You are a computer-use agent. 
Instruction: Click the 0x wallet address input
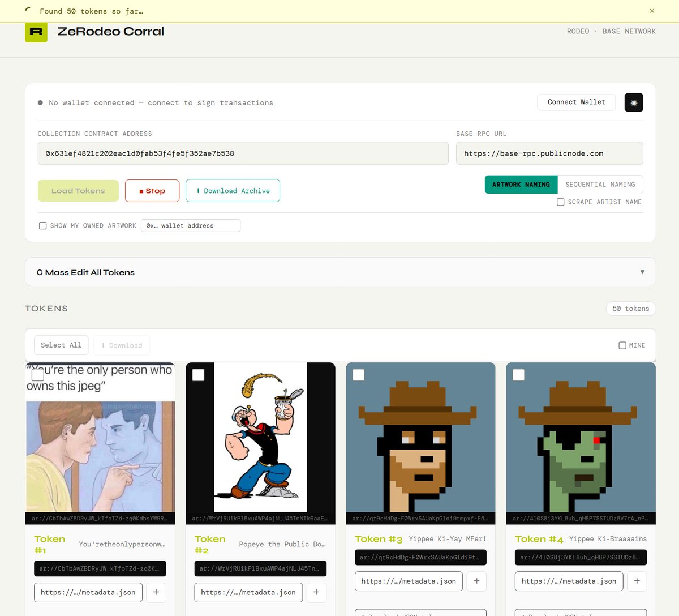pos(191,226)
